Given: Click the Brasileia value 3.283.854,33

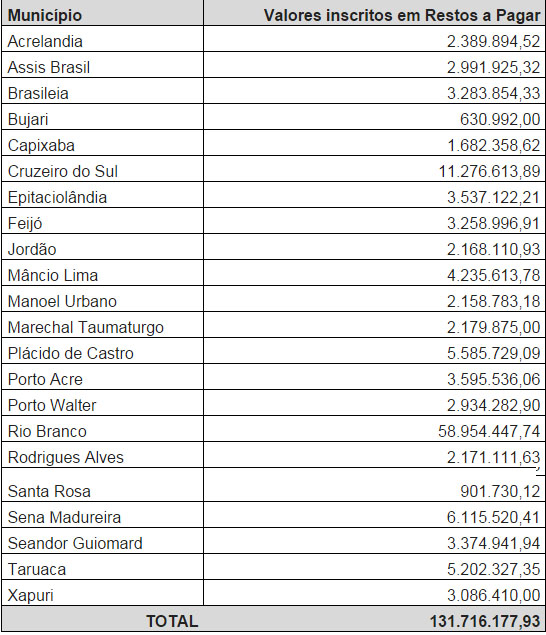Looking at the screenshot, I should (x=493, y=93).
